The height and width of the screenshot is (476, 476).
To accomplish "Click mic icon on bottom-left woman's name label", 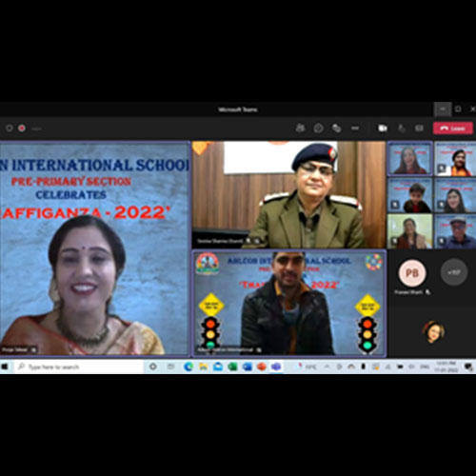I will (33, 349).
